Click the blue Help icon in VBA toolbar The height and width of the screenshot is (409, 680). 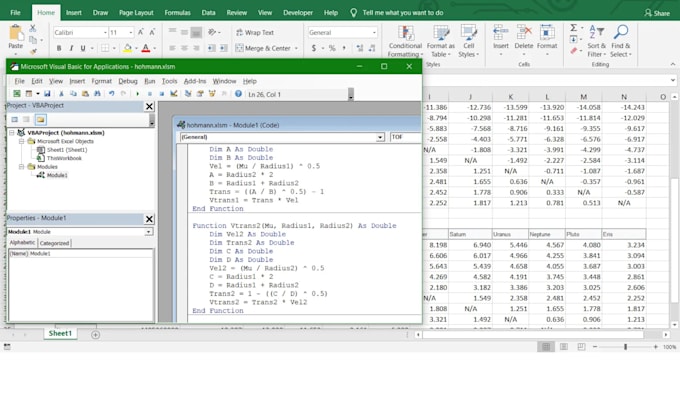tap(238, 94)
